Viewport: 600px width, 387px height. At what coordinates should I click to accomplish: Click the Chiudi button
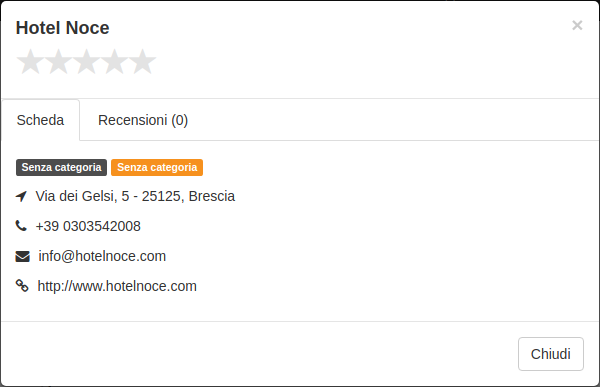coord(551,354)
